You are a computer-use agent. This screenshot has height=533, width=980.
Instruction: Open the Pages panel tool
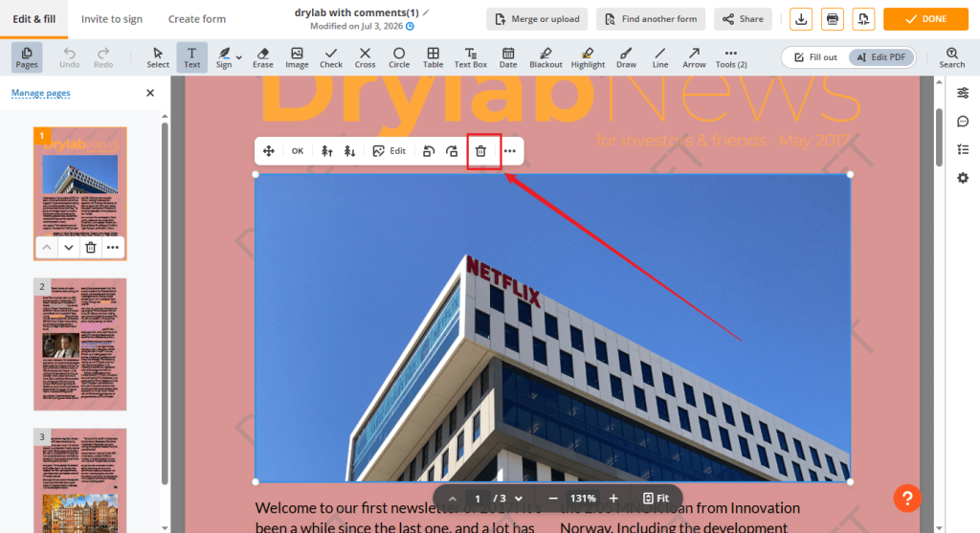26,56
